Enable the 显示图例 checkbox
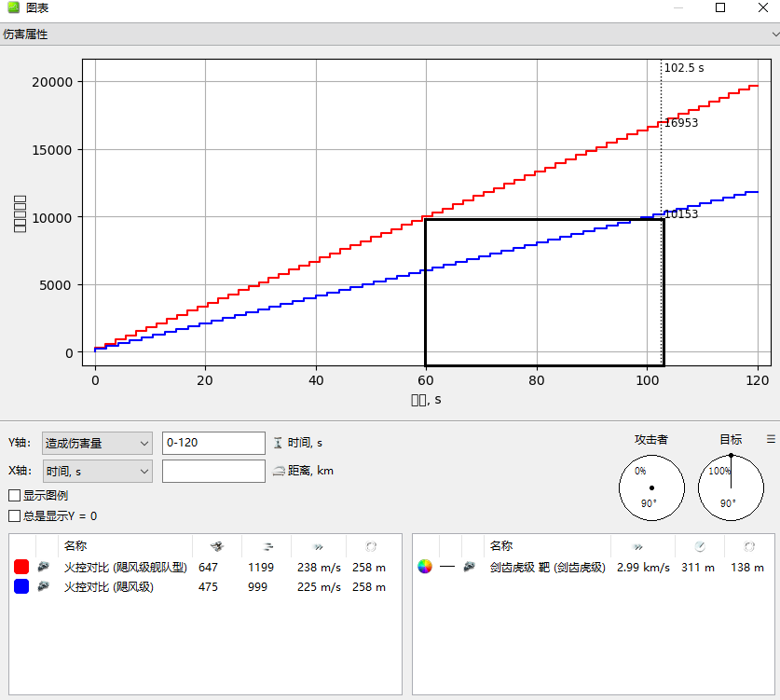This screenshot has width=780, height=700. pos(14,496)
